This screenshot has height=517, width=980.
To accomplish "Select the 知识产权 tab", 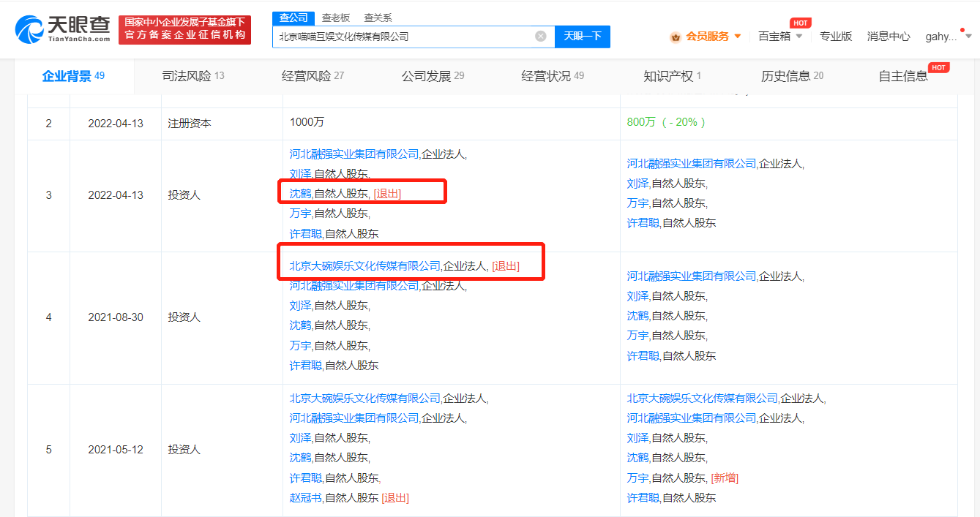I will pos(673,76).
